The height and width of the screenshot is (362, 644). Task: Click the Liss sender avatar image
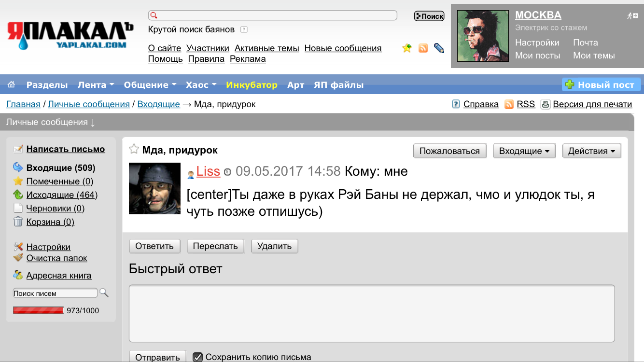point(154,188)
